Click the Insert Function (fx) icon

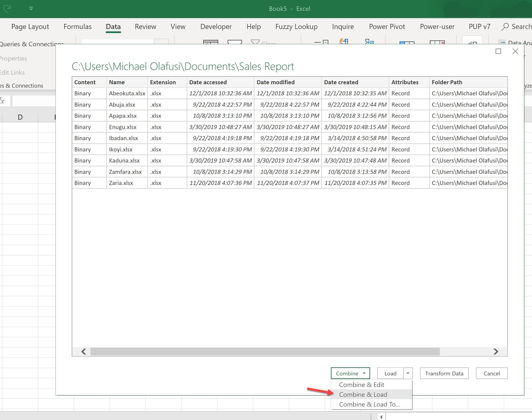(x=3, y=100)
